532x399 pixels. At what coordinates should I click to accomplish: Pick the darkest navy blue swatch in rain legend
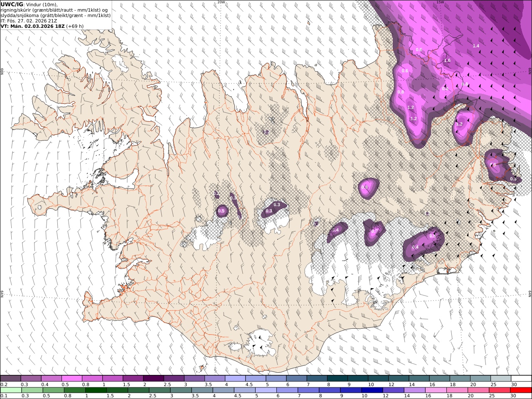pyautogui.click(x=371, y=390)
